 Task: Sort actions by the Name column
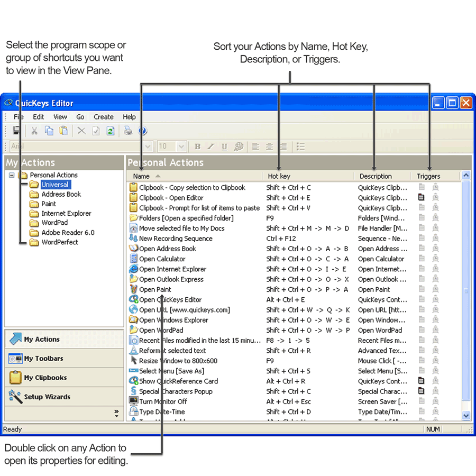tap(194, 176)
